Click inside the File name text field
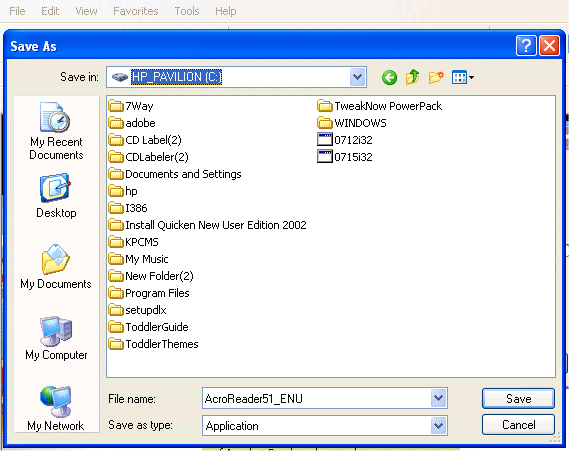This screenshot has height=451, width=569. coord(316,398)
